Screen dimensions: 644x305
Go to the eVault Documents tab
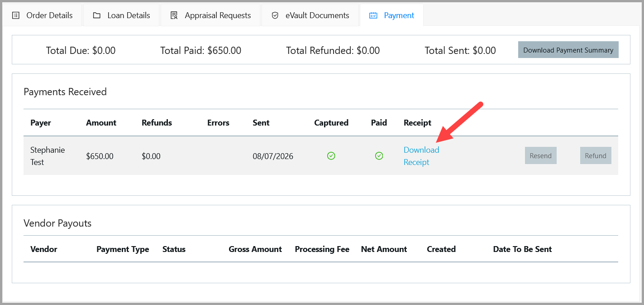pos(310,15)
